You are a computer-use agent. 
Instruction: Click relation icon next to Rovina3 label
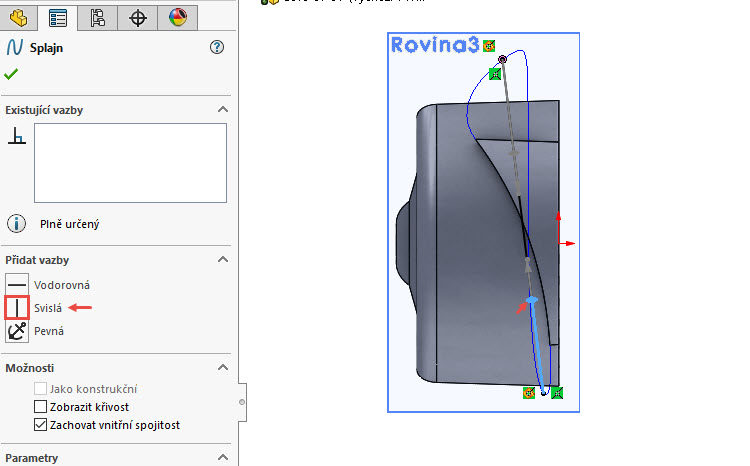(x=489, y=45)
